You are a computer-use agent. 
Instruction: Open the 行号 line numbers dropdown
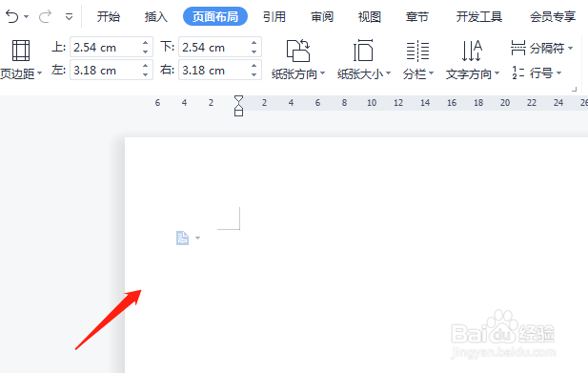click(x=537, y=73)
